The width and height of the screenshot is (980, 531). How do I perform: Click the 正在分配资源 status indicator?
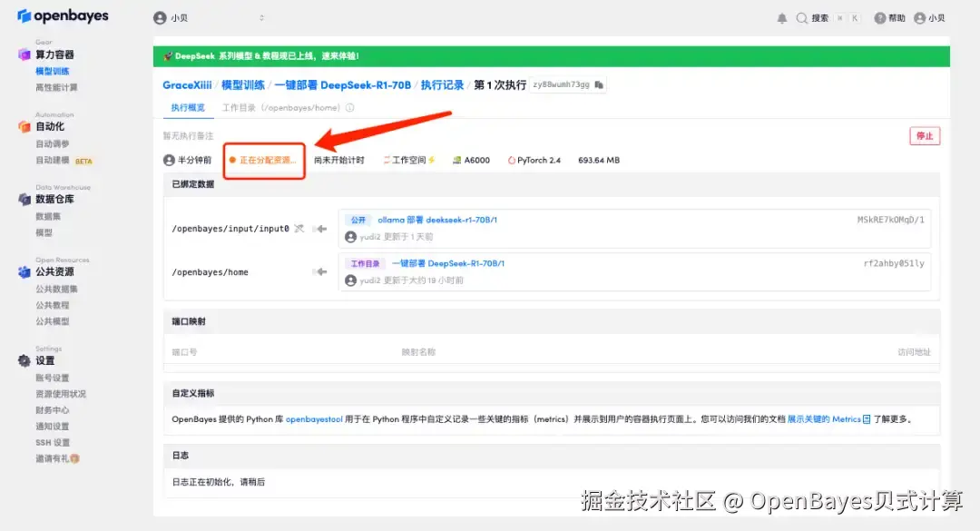[263, 160]
